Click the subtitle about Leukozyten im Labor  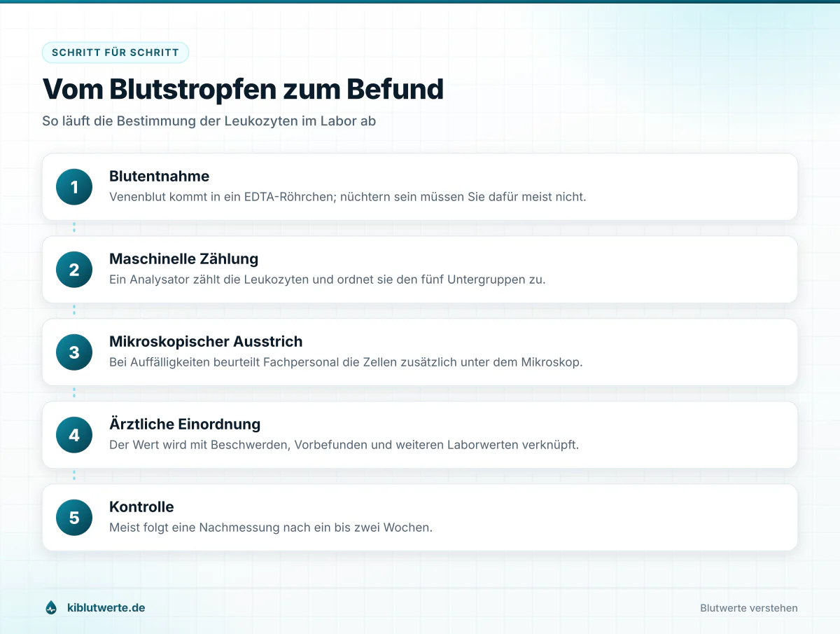tap(209, 121)
